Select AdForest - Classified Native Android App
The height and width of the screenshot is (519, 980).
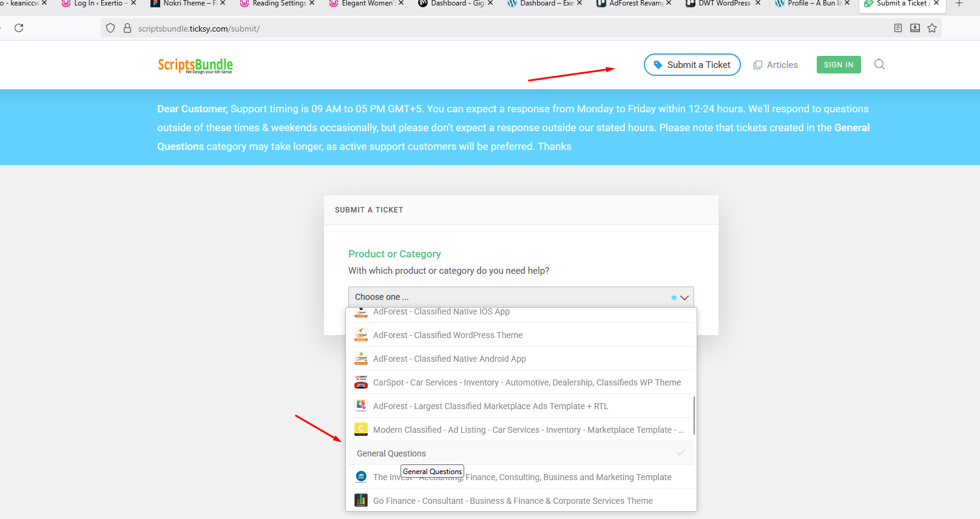click(521, 359)
